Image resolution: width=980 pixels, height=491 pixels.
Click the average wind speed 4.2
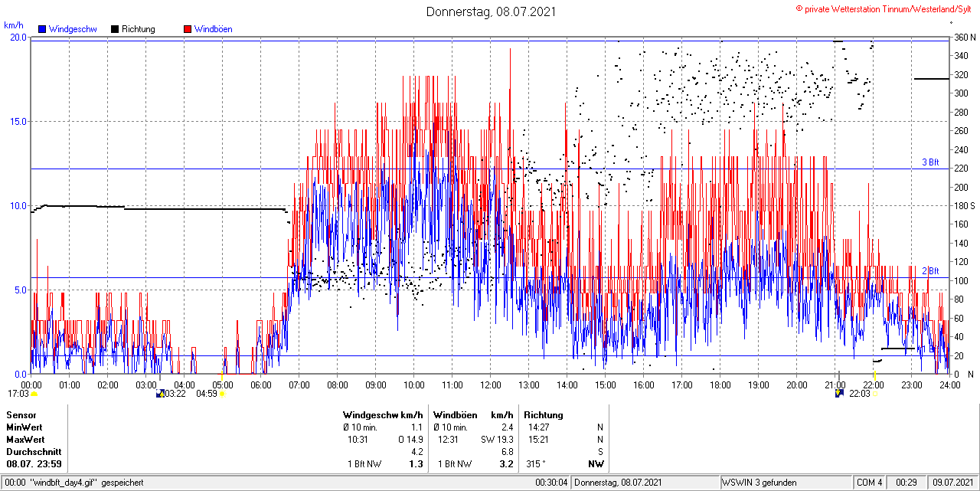[x=418, y=452]
